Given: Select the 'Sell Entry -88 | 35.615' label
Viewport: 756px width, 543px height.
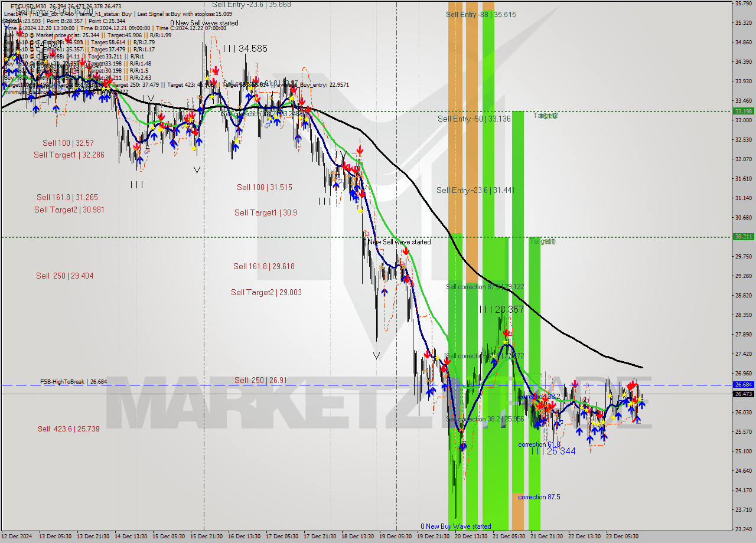Looking at the screenshot, I should pos(481,15).
